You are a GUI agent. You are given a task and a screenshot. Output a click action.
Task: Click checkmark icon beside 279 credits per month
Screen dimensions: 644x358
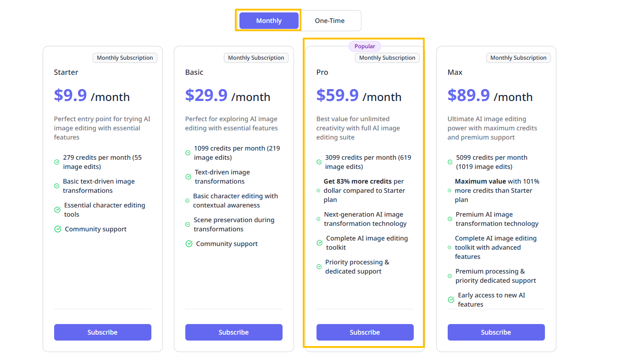point(57,162)
